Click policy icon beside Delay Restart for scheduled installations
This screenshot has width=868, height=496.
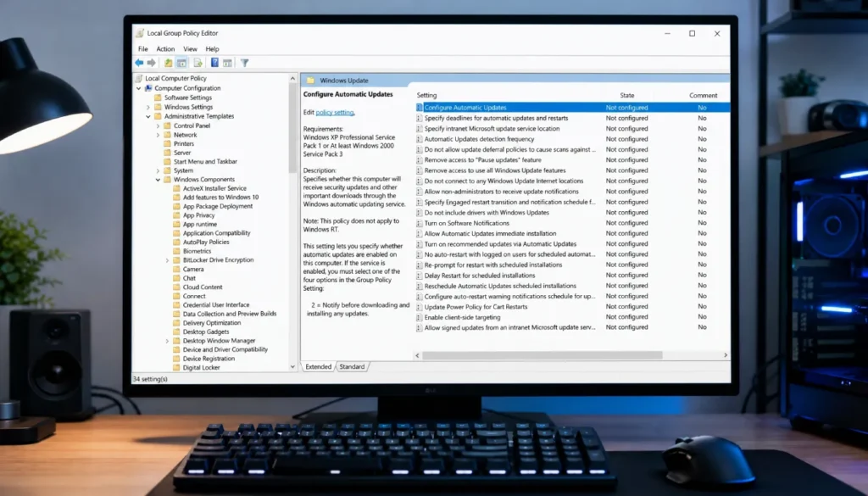point(419,275)
